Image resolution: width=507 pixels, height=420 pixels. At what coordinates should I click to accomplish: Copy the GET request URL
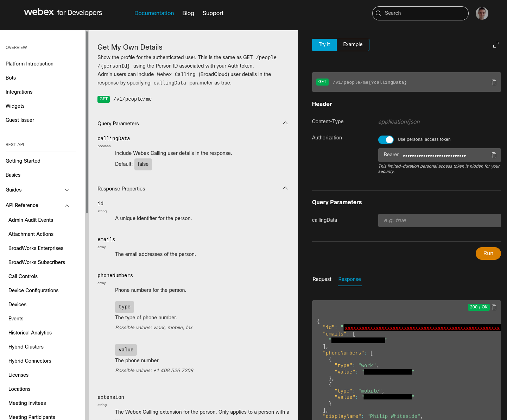494,82
